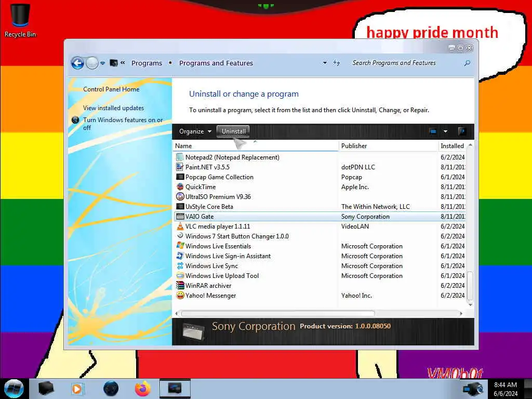
Task: Click 'The Within Network, LLC' publisher cell
Action: coord(375,207)
